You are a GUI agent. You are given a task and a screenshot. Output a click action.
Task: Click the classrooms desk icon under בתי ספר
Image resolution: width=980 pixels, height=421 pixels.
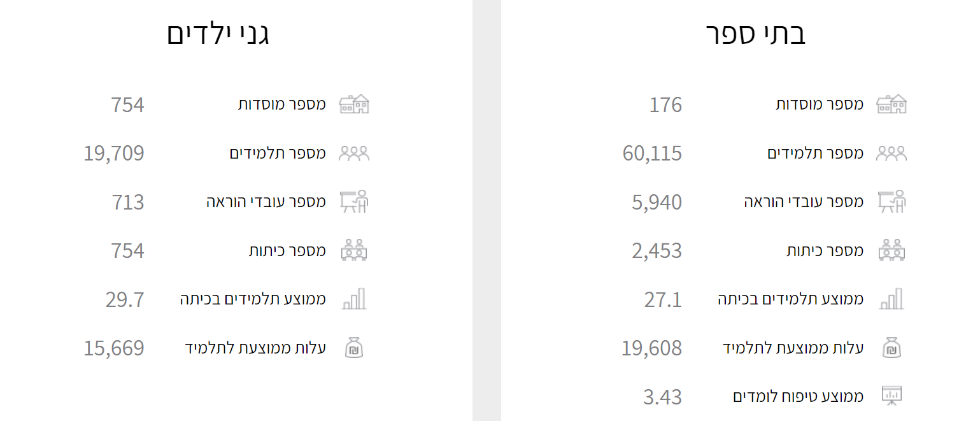tap(891, 250)
